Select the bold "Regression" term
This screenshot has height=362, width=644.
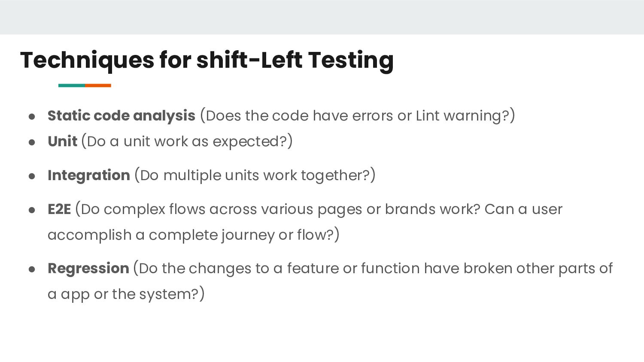pos(88,268)
